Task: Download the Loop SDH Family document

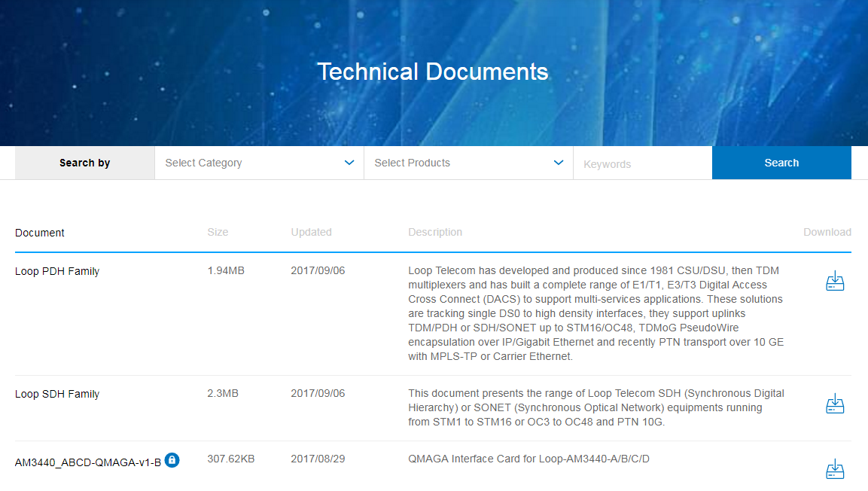Action: (x=835, y=404)
